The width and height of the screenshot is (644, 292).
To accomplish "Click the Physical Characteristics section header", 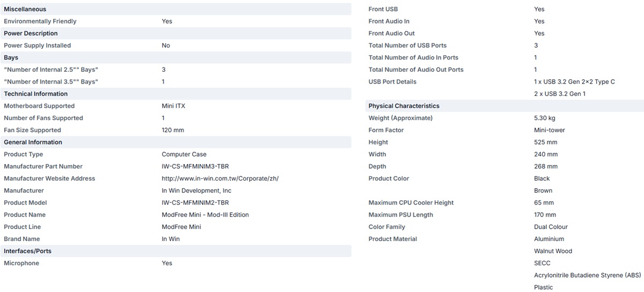I will click(404, 106).
